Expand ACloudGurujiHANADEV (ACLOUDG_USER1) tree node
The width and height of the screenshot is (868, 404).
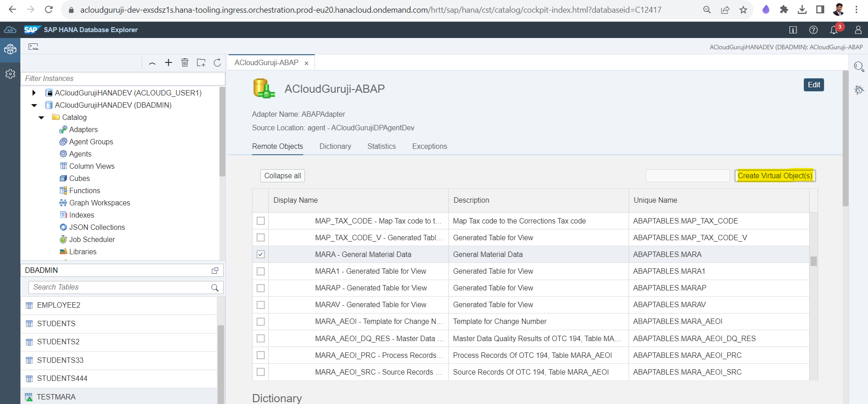click(x=34, y=93)
